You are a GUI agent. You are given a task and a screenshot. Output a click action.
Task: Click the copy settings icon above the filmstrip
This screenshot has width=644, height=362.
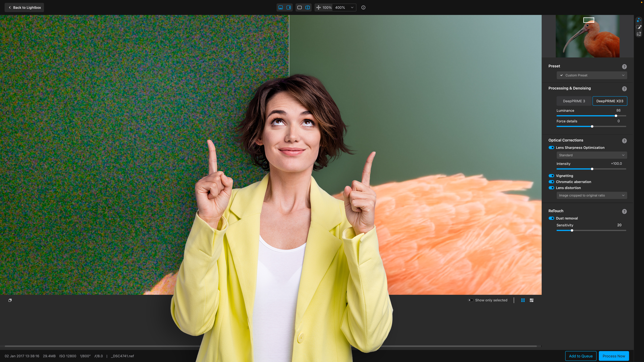point(10,300)
